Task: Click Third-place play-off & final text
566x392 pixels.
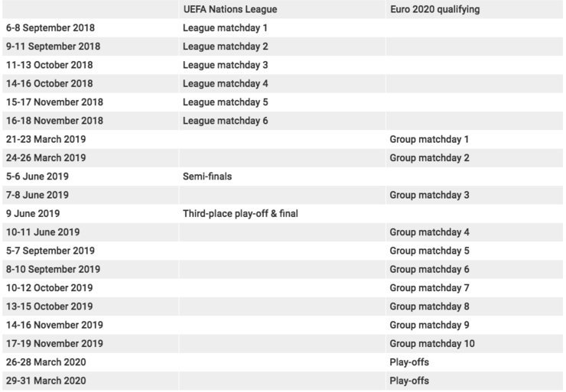Action: click(240, 214)
